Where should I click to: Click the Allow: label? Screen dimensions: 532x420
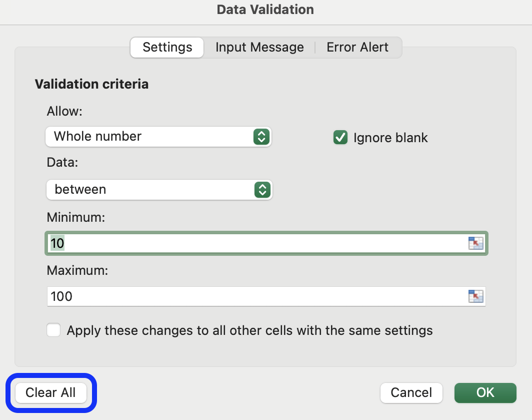tap(64, 111)
